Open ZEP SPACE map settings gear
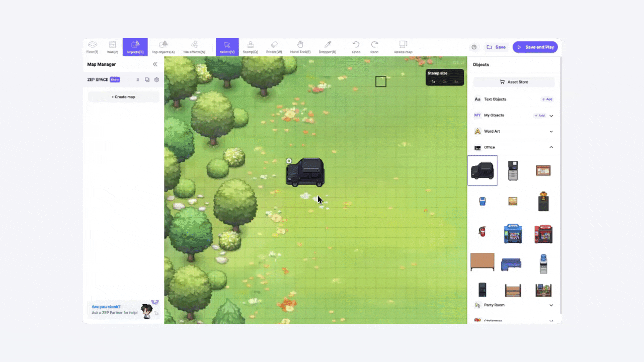The width and height of the screenshot is (644, 362). 156,79
